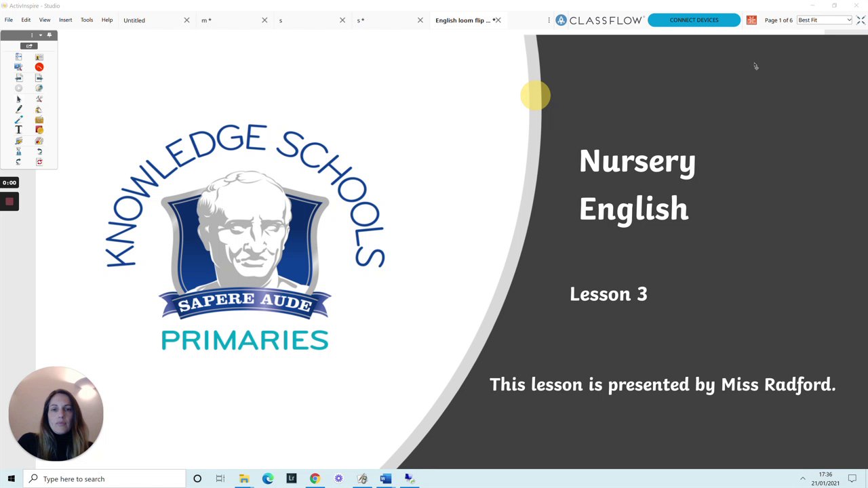Screen dimensions: 868x488
Task: Close the English loom flip tab
Action: point(498,20)
